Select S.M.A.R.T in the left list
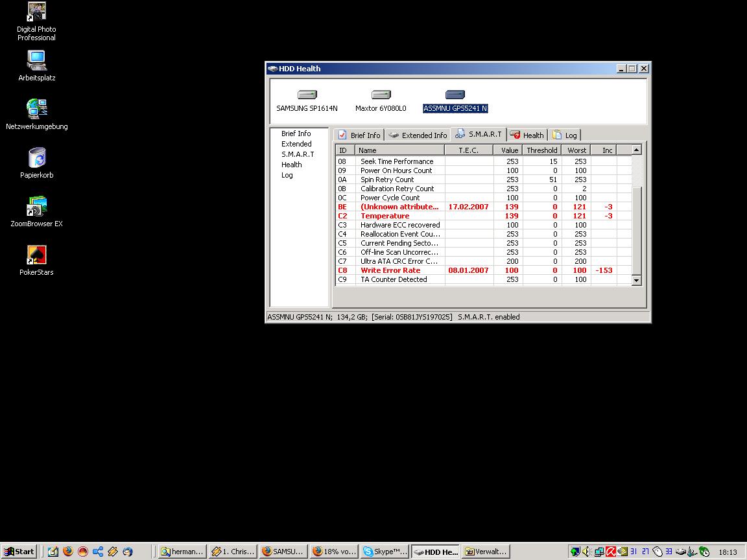Image resolution: width=747 pixels, height=560 pixels. click(x=298, y=154)
